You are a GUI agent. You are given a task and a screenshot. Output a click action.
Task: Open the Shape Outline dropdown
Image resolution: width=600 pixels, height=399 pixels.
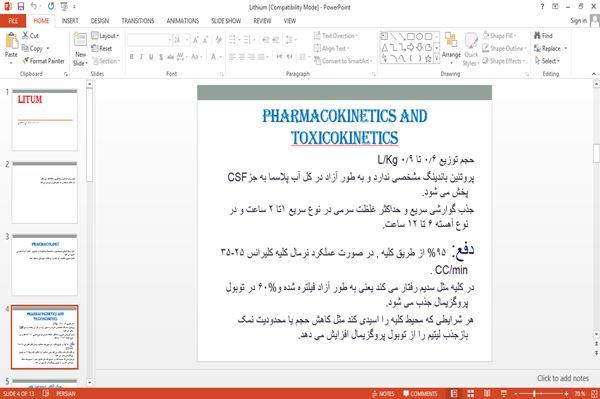504,48
